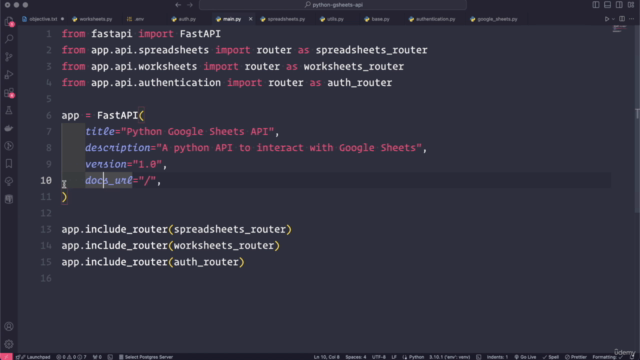Close the main.py tab
Screen dimensions: 640x360
click(251, 19)
